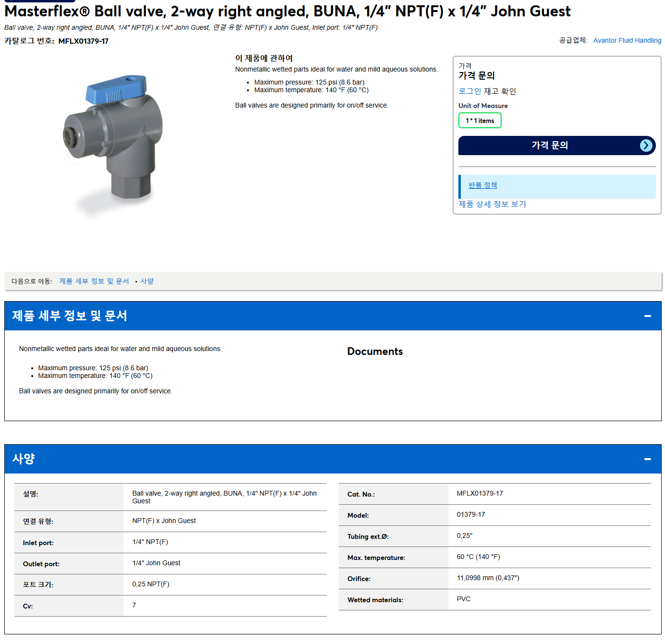Open the 반품 정책 return policy link
The height and width of the screenshot is (644, 665).
pyautogui.click(x=482, y=185)
